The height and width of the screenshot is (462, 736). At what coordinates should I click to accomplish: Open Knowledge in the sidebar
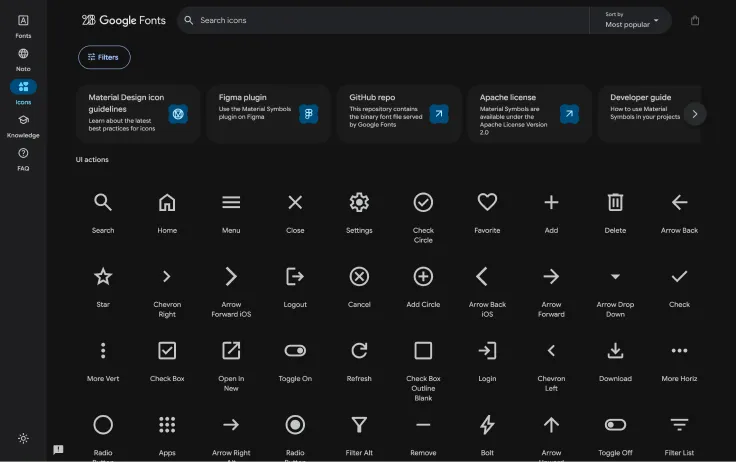coord(23,126)
